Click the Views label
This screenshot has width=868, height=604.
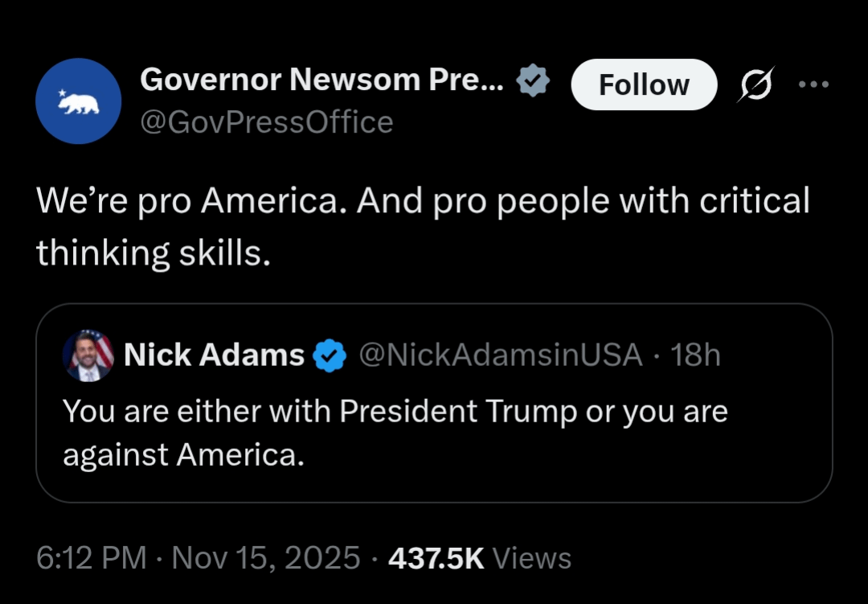(x=531, y=557)
